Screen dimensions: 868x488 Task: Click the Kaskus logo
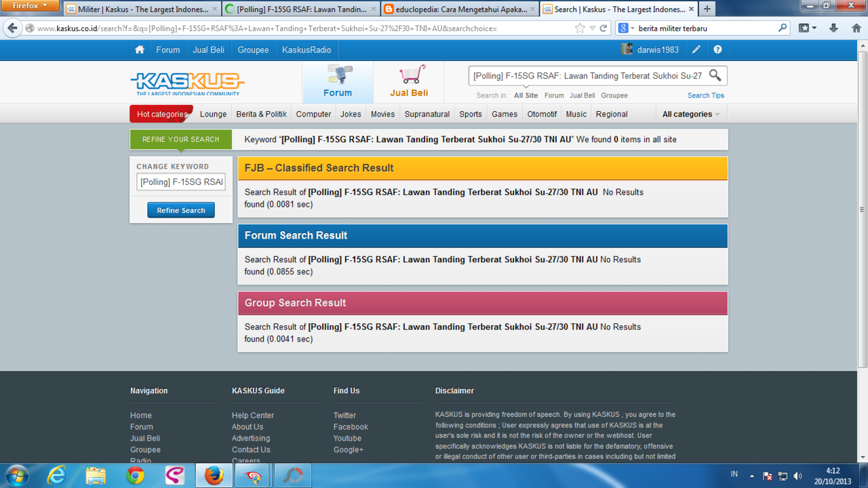click(x=187, y=83)
